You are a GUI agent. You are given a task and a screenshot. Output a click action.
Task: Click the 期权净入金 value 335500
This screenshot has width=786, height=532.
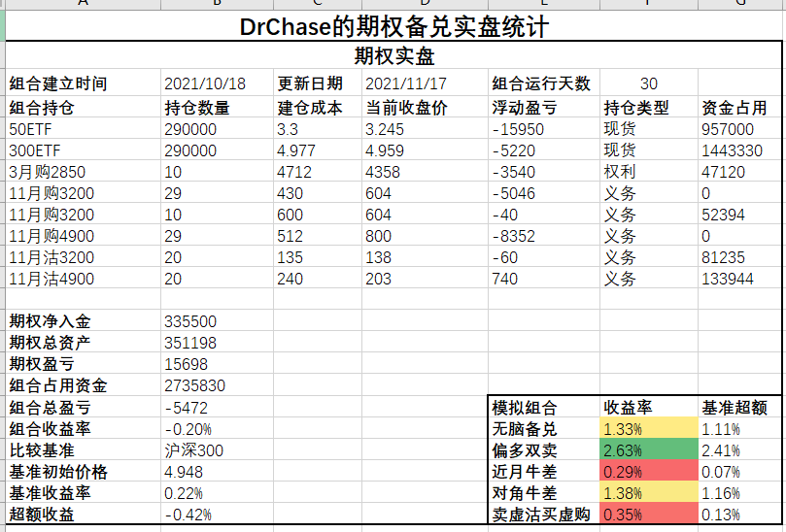pyautogui.click(x=217, y=321)
